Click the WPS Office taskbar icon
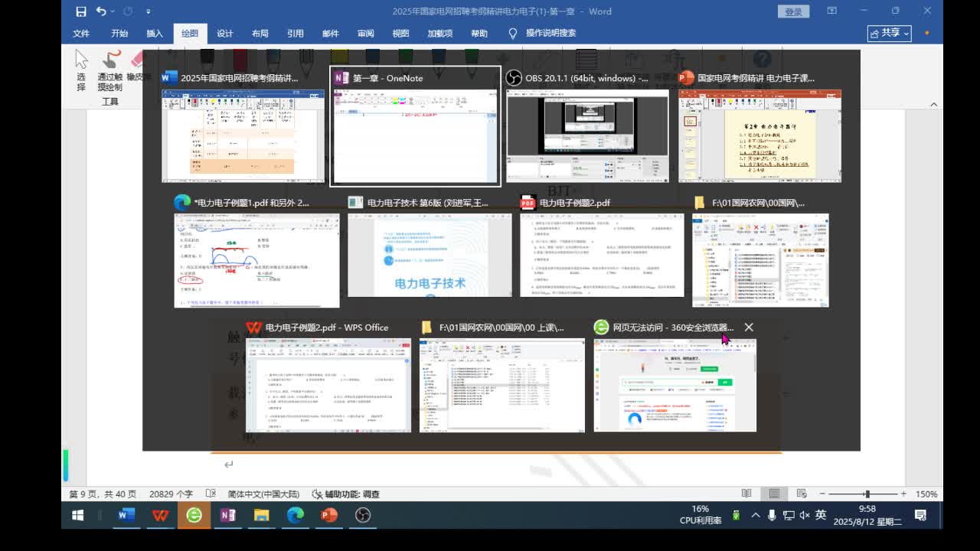The image size is (980, 551). (x=160, y=515)
